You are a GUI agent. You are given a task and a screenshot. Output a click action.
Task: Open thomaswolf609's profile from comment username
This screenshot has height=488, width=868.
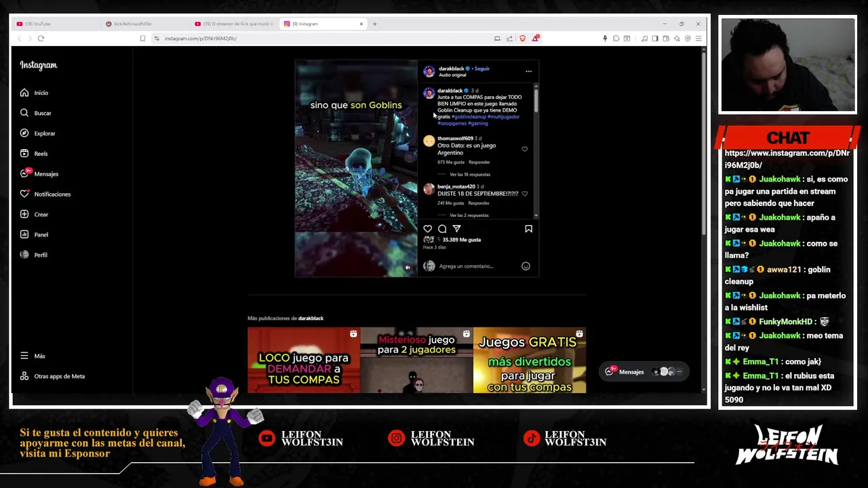(x=455, y=138)
